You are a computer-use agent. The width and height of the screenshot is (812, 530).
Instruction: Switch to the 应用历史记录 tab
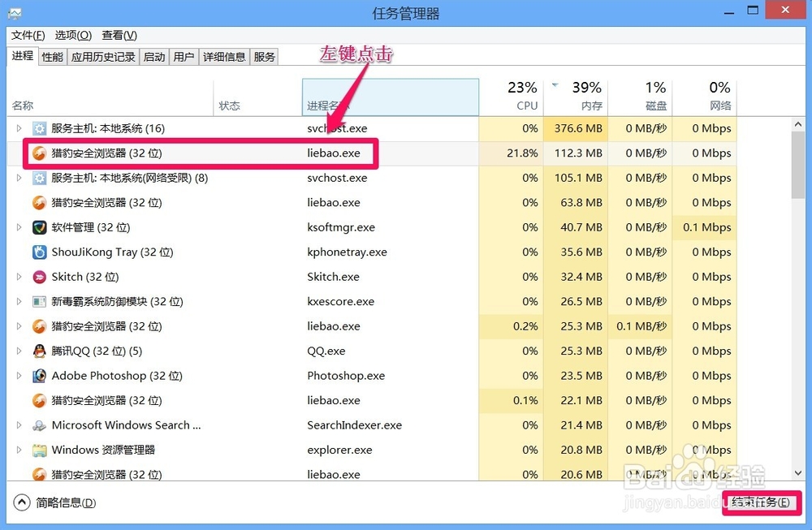[x=103, y=57]
